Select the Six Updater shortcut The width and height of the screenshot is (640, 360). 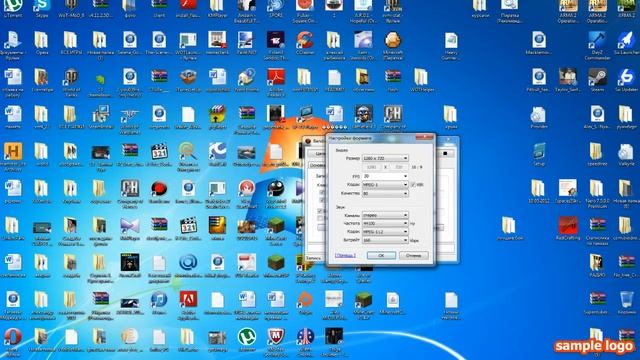tap(626, 80)
